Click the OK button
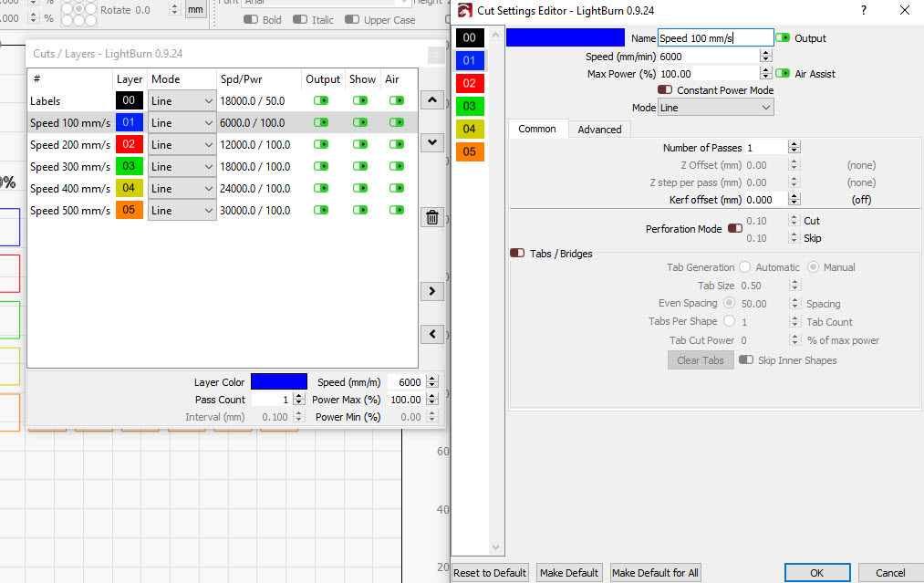Viewport: 924px width, 583px height. tap(816, 573)
